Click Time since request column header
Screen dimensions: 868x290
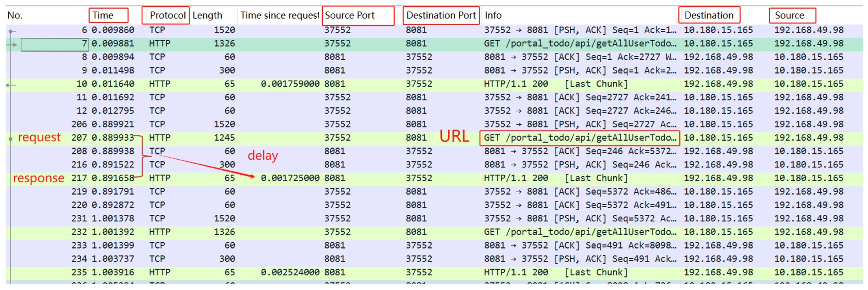279,15
